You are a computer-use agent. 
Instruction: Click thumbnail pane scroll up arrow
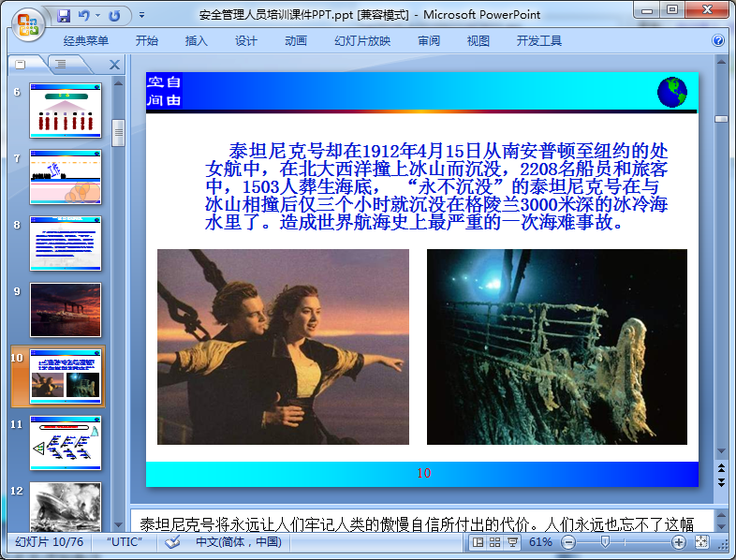coord(118,83)
